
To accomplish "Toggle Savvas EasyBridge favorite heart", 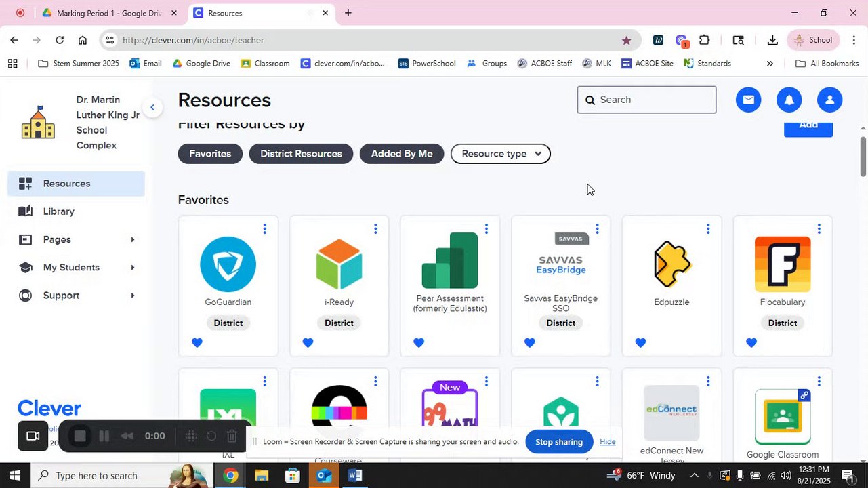I will click(530, 343).
